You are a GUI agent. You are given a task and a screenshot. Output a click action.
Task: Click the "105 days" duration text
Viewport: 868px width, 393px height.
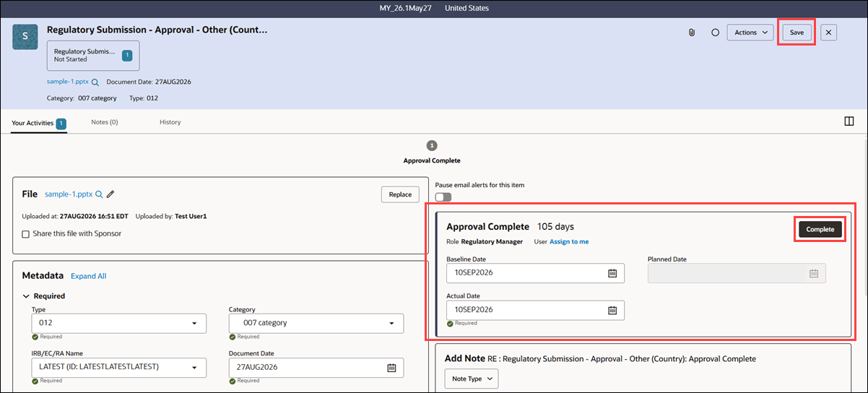pos(555,227)
